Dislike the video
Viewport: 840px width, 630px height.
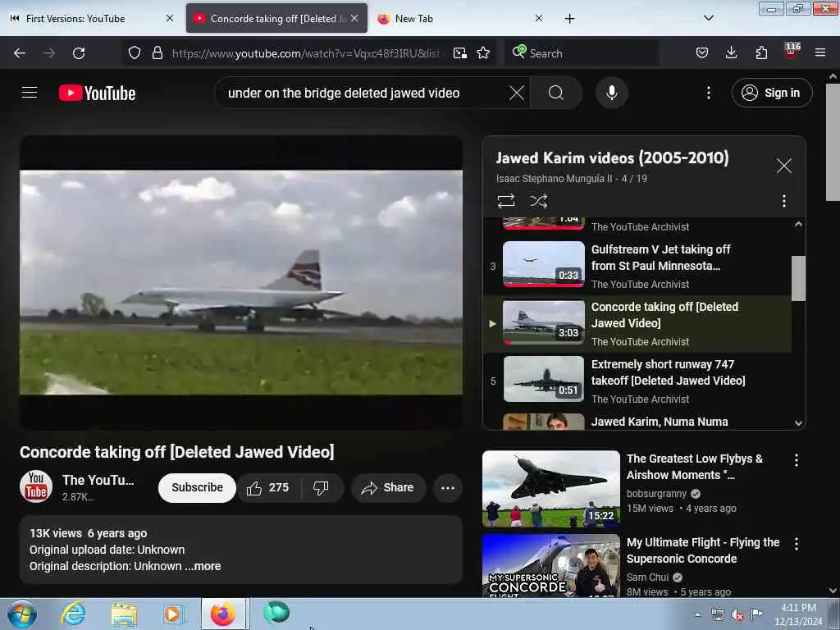pyautogui.click(x=321, y=487)
